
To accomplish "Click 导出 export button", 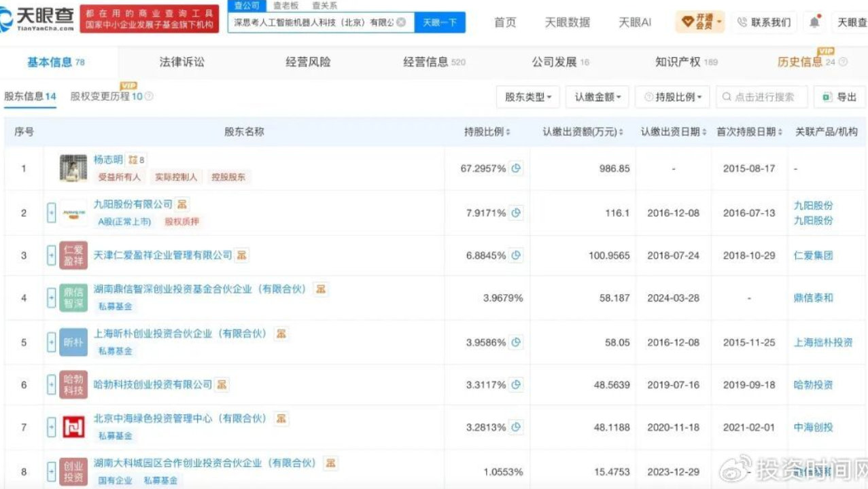I will point(840,97).
